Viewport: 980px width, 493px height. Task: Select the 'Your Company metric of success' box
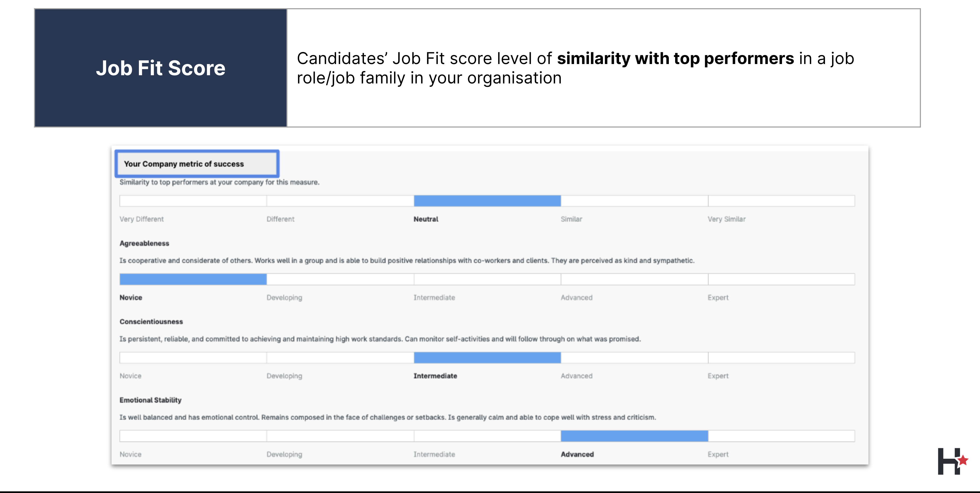pyautogui.click(x=197, y=164)
